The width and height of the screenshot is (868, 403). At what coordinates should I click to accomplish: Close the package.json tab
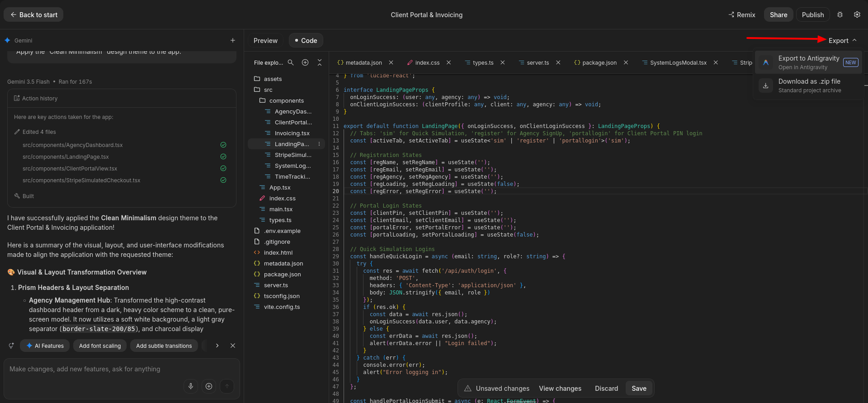point(626,63)
